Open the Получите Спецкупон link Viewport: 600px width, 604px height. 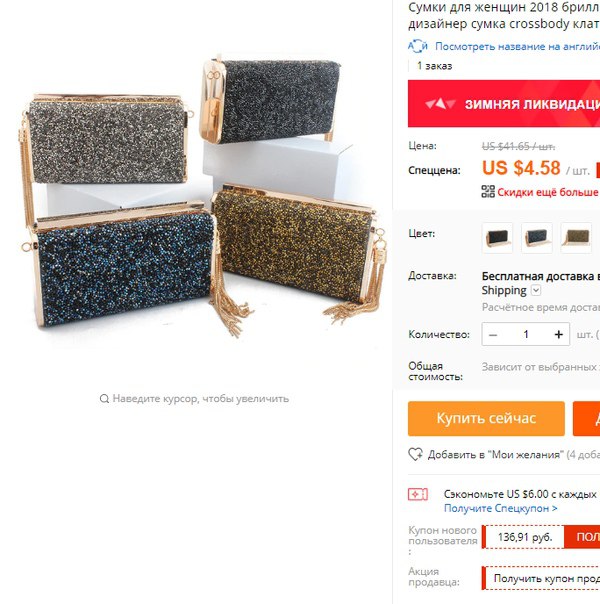click(x=501, y=508)
